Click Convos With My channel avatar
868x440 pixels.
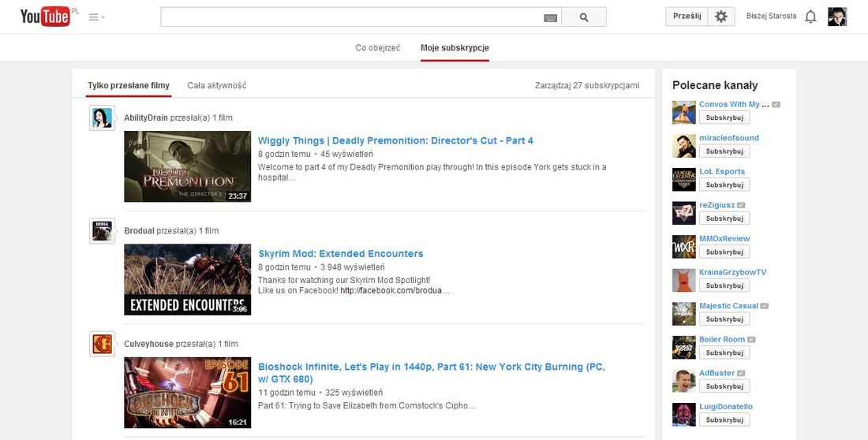click(x=683, y=112)
